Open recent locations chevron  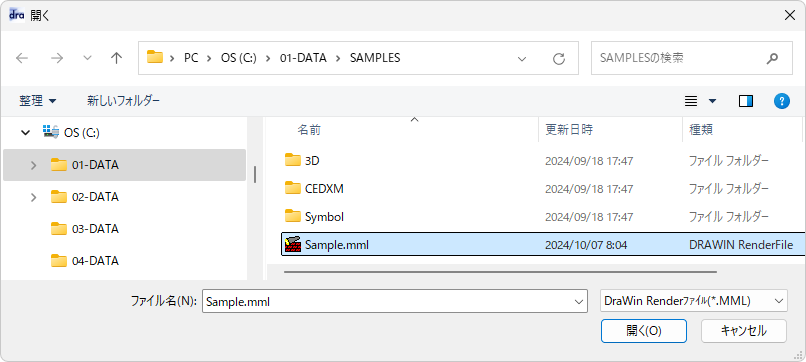(x=87, y=58)
